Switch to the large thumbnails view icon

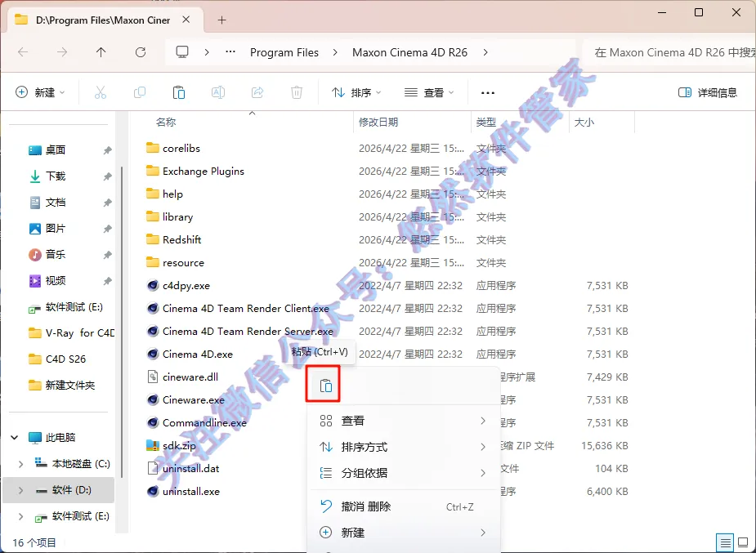point(743,543)
